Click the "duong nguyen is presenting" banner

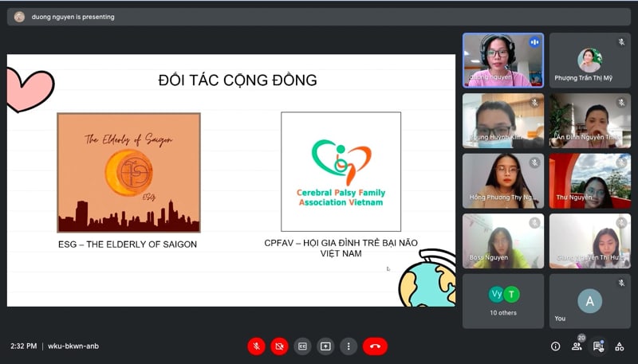pyautogui.click(x=73, y=17)
